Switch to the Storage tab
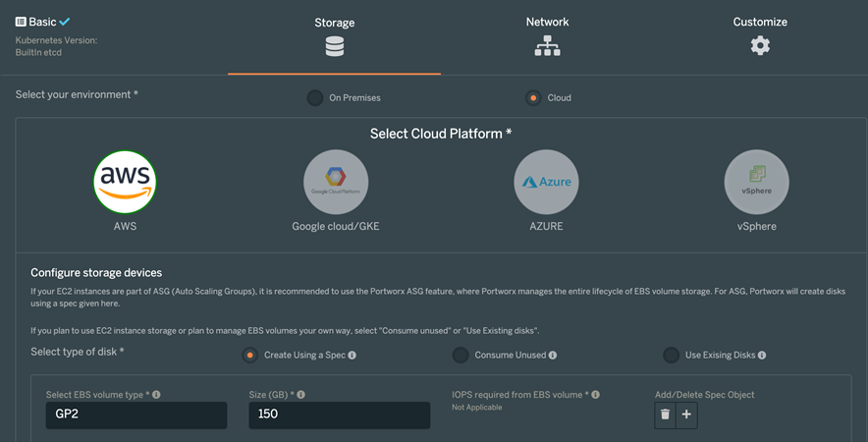Viewport: 868px width, 442px height. tap(335, 38)
